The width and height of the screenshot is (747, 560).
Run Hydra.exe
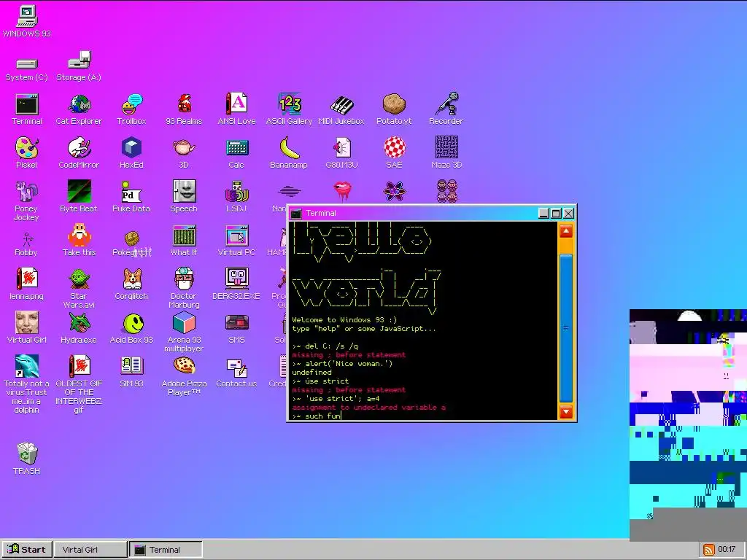pos(79,327)
